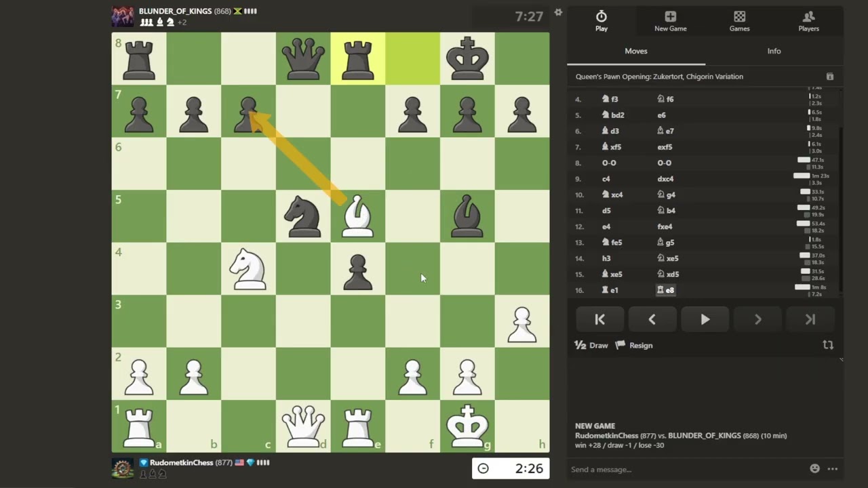Click the white clock showing 2:26
The image size is (868, 488).
511,468
